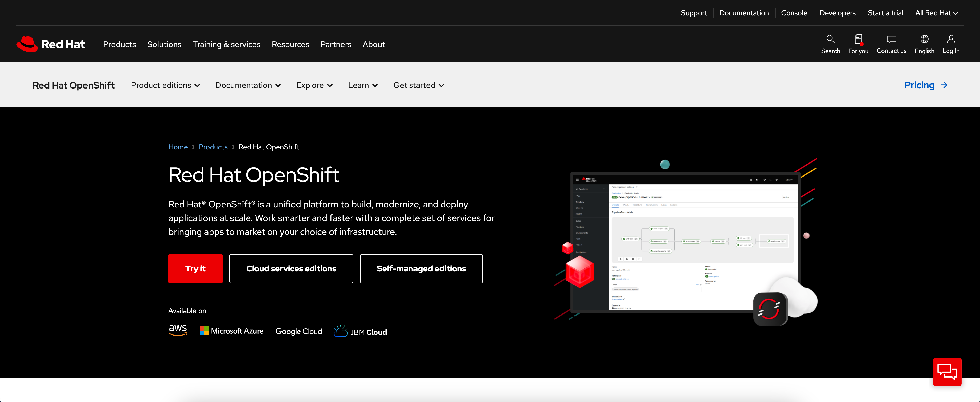
Task: Expand the Documentation submenu dropdown
Action: click(x=248, y=85)
